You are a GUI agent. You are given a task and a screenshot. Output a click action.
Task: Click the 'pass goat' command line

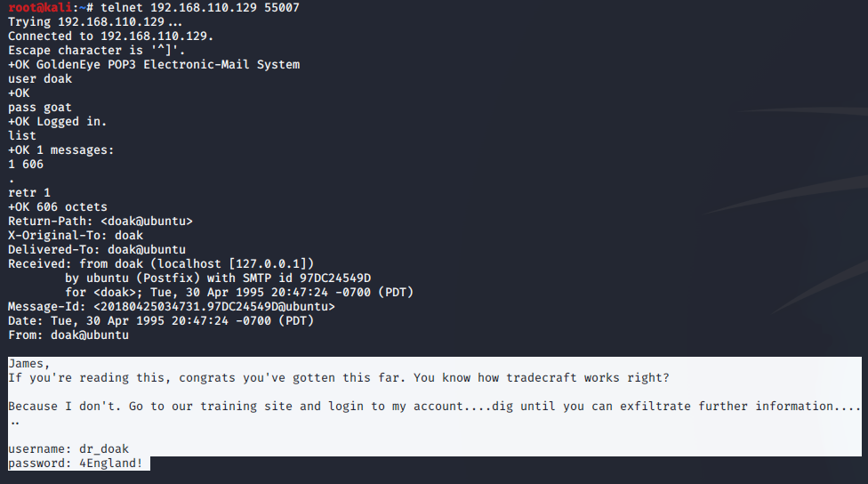40,108
